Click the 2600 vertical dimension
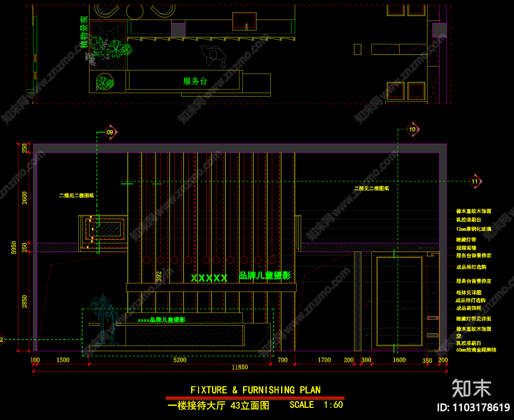 24,198
